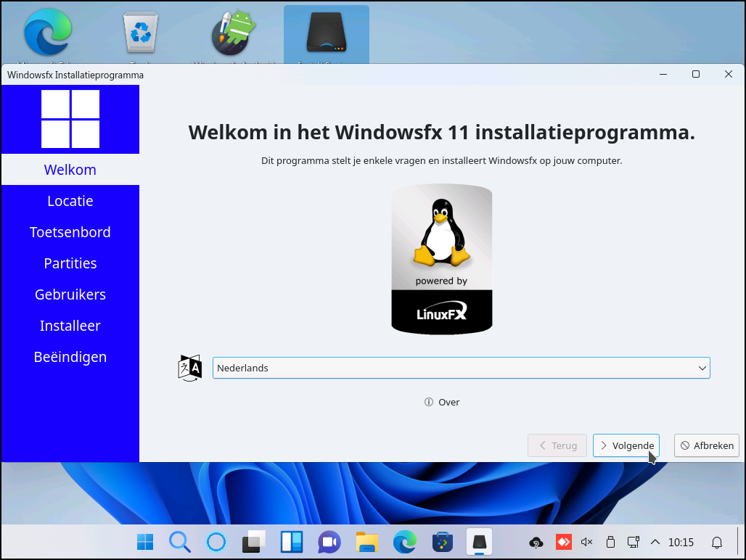Open the network display tray icon
Viewport: 746px width, 560px height.
point(634,542)
